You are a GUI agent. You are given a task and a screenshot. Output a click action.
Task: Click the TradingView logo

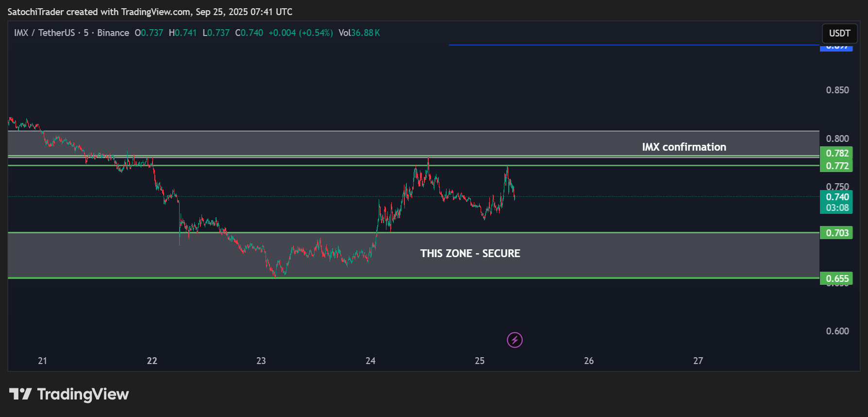click(x=69, y=394)
